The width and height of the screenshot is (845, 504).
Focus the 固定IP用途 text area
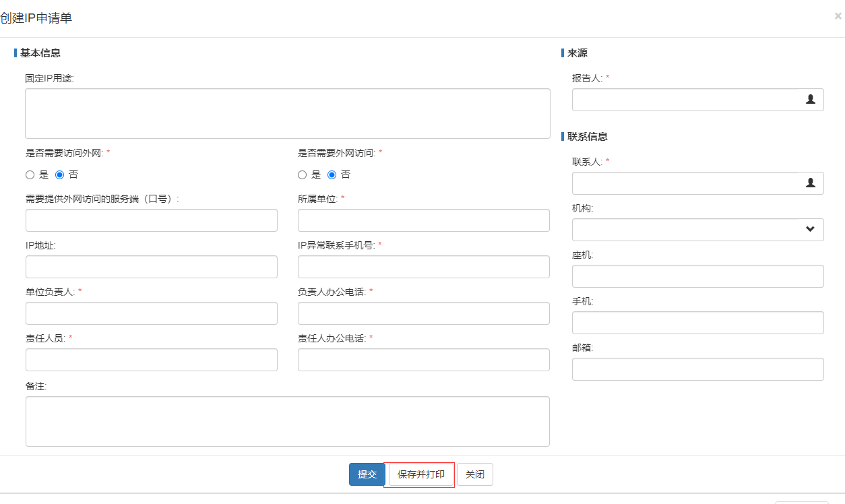[287, 113]
